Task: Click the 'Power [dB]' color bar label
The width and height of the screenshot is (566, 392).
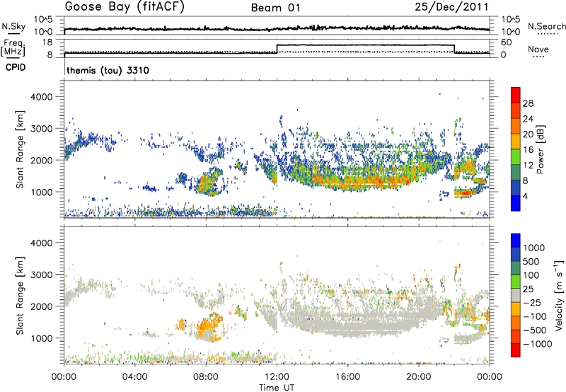Action: pos(540,149)
